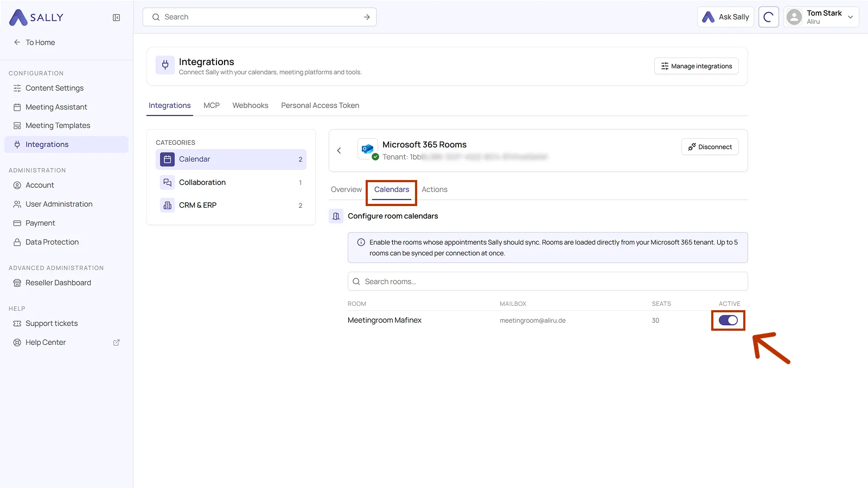Click the Meeting Assistant calendar icon

(x=17, y=107)
